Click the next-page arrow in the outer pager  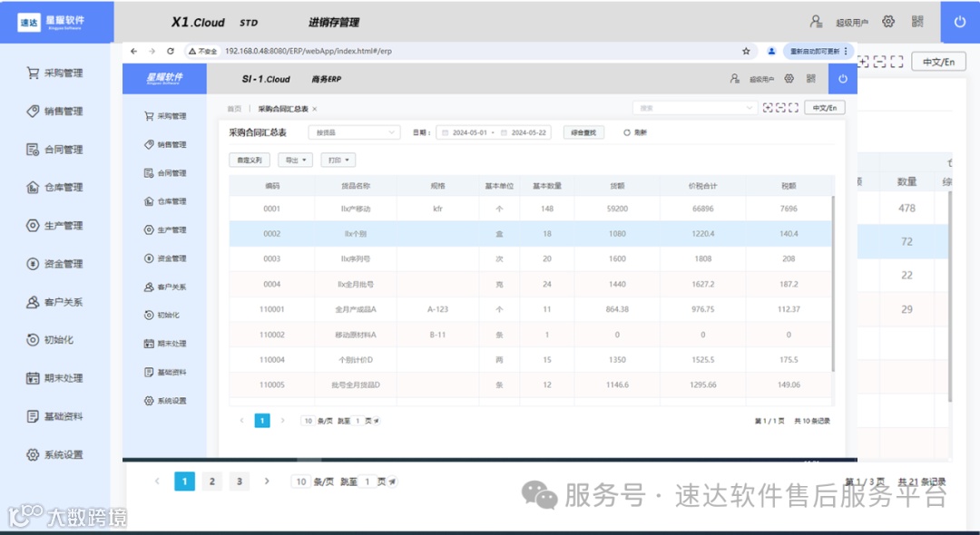coord(267,481)
